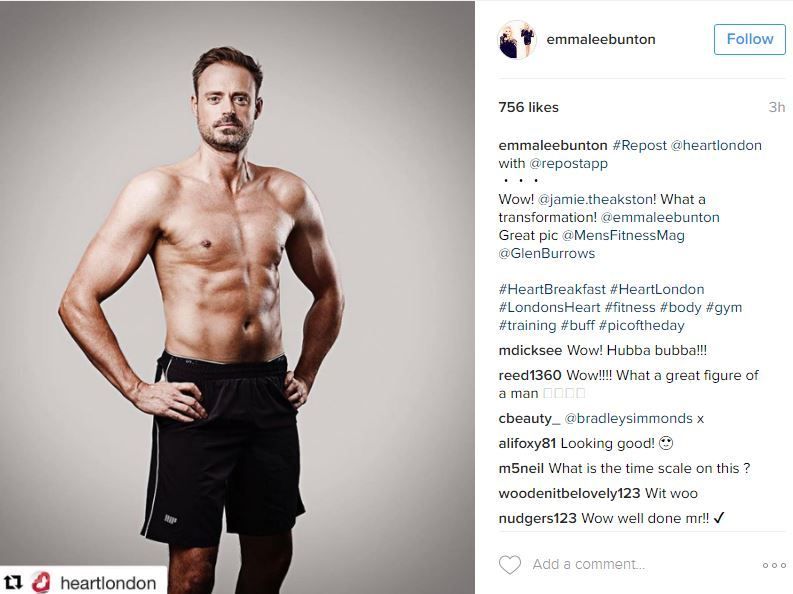Open the @repostapp mention
The width and height of the screenshot is (793, 594).
(568, 164)
